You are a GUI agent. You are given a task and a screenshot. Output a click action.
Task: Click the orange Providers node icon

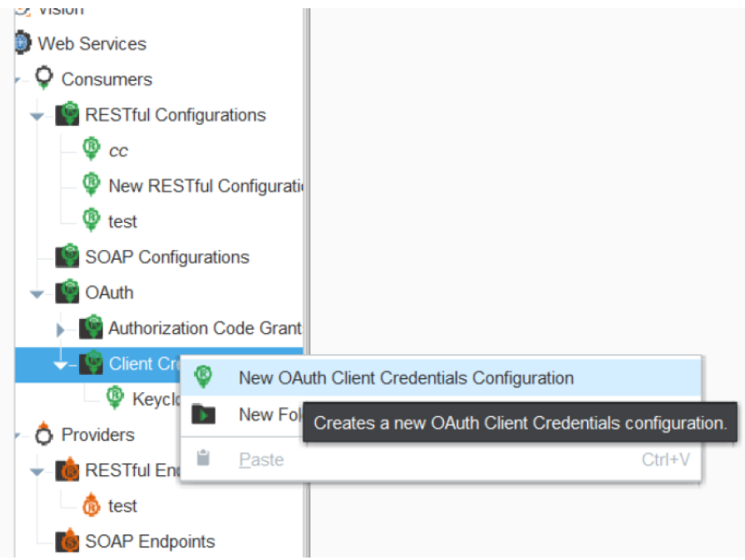[x=44, y=434]
